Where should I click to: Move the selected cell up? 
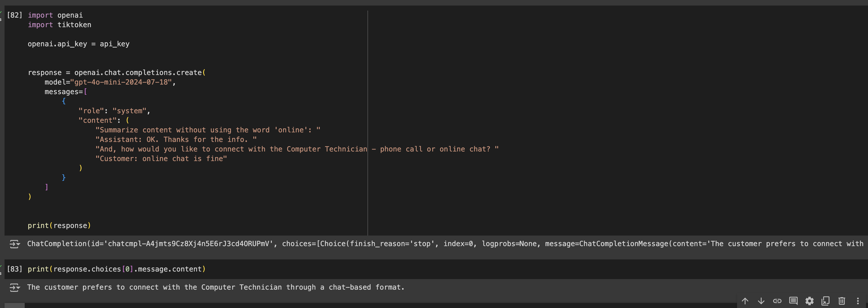745,301
